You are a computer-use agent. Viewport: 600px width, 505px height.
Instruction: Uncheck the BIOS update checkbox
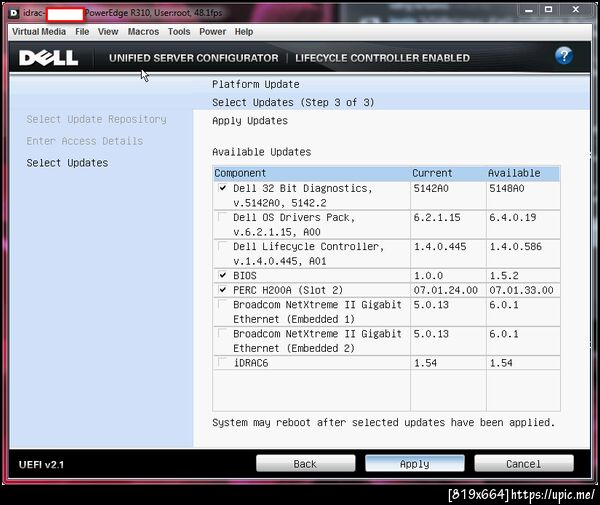click(x=222, y=275)
